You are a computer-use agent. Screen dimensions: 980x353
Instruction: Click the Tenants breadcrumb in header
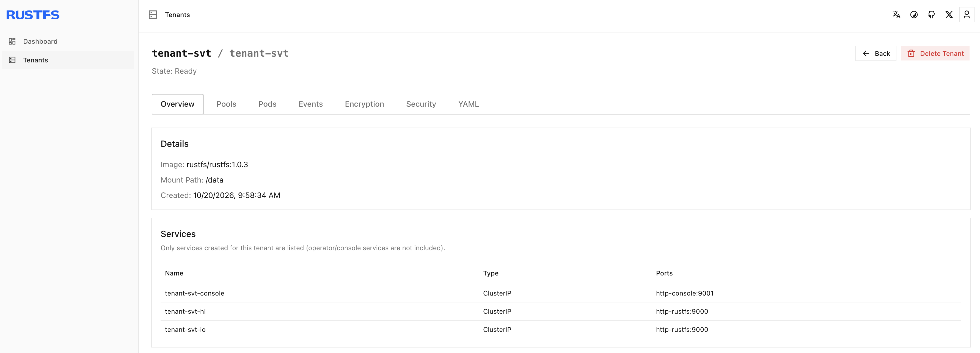[177, 15]
